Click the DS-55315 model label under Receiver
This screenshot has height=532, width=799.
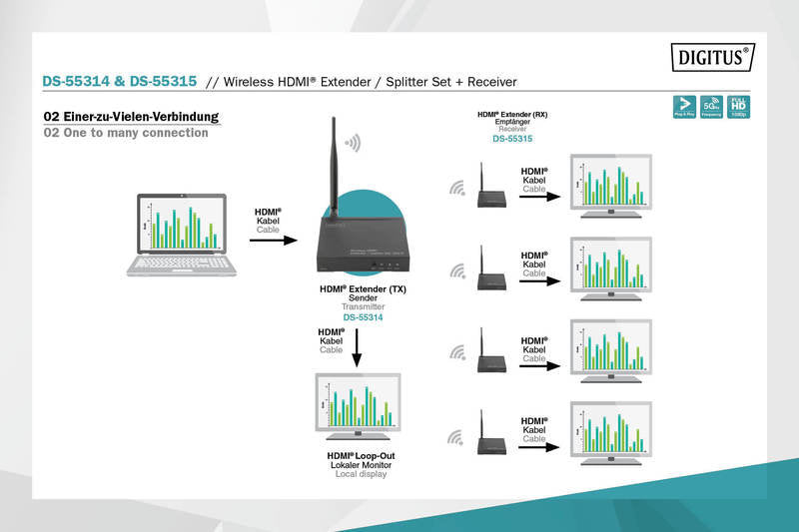[x=512, y=140]
